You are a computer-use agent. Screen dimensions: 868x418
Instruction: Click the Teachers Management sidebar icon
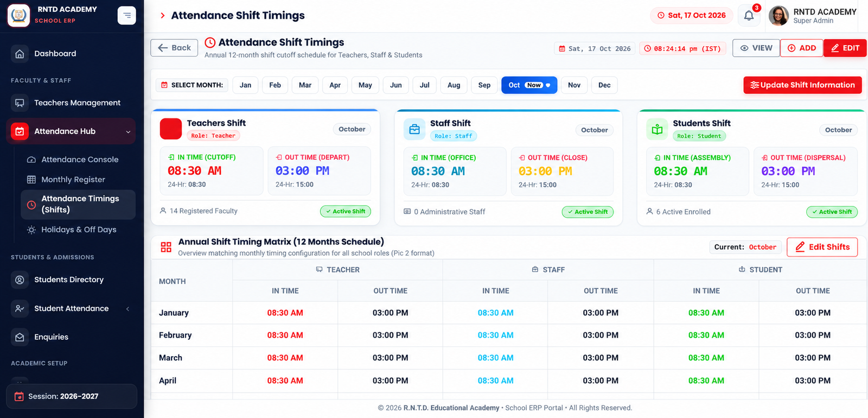20,103
